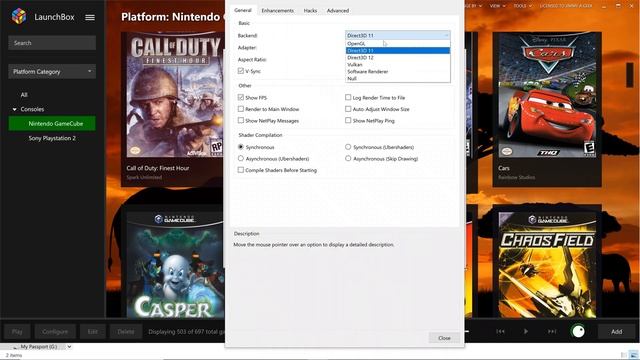
Task: Enable the V-Sync checkbox
Action: click(241, 71)
